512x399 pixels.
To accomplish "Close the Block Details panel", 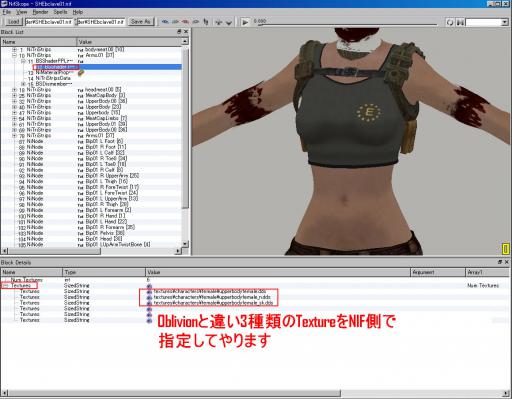I will click(507, 262).
